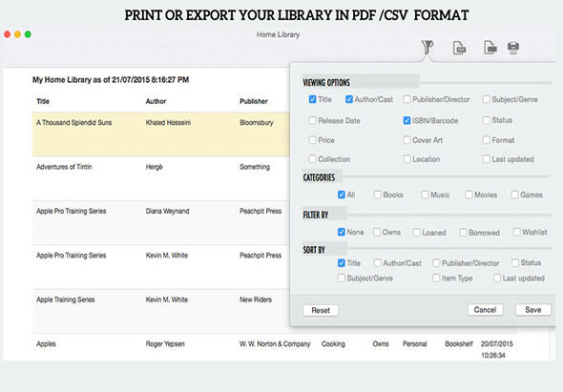Image resolution: width=563 pixels, height=392 pixels.
Task: Click publisher Bloomsbury
Action: click(257, 122)
